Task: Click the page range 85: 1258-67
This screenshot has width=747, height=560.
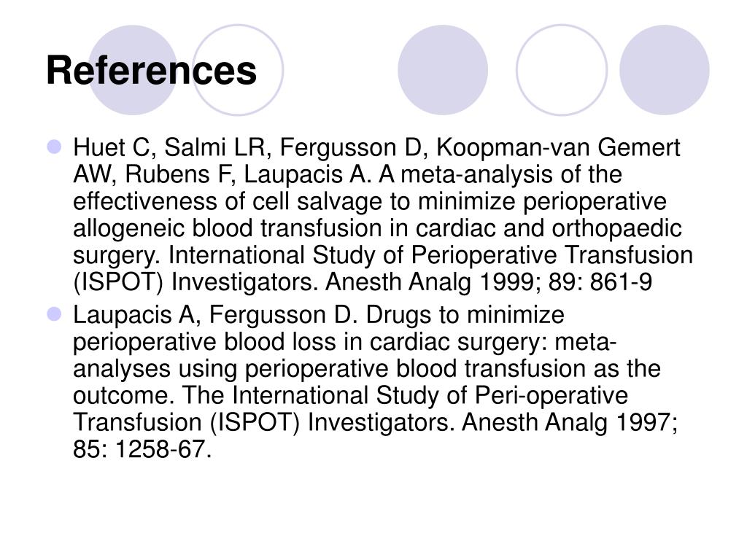Action: click(x=142, y=449)
